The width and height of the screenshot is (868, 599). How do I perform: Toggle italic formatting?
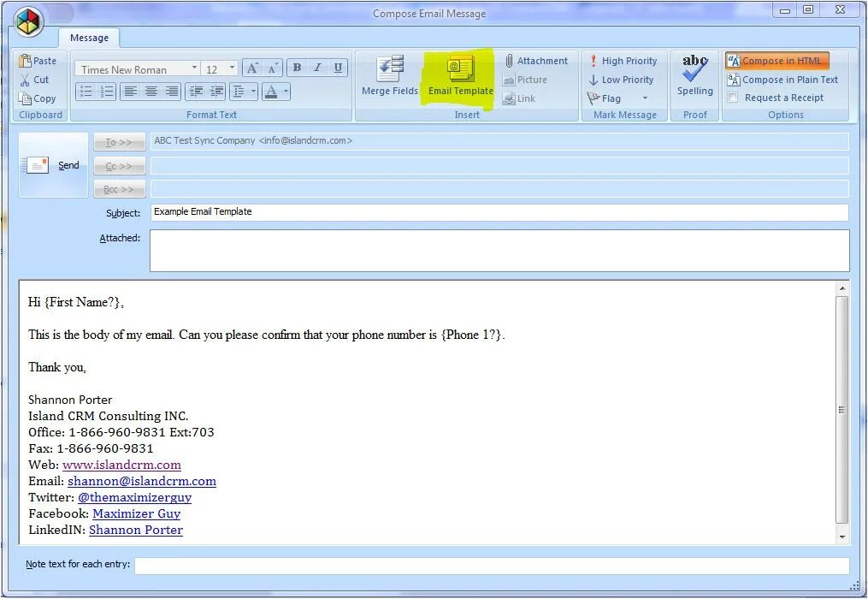pos(317,68)
